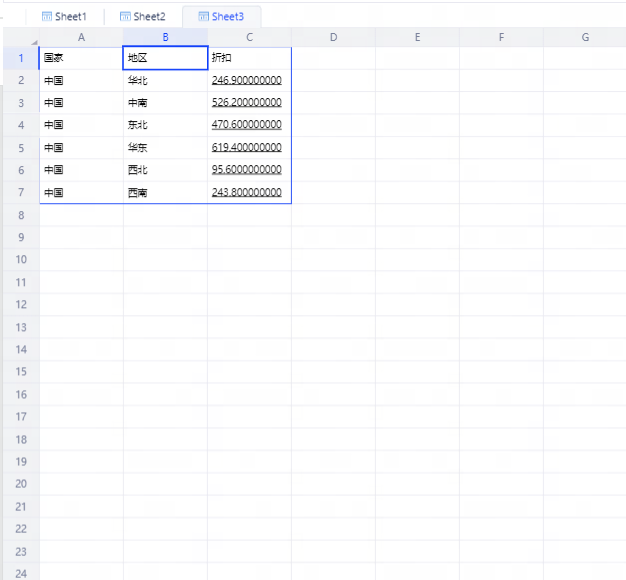Click the 95.6000000000 linked value
Viewport: 626px width, 580px height.
tap(246, 170)
